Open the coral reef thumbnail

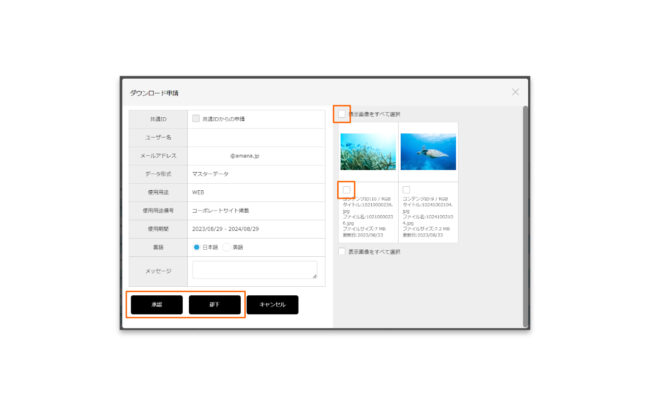click(x=368, y=151)
